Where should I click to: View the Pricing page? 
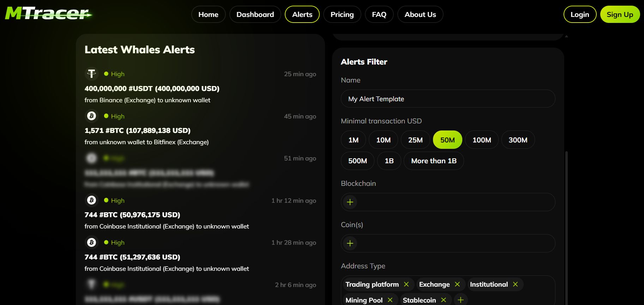pyautogui.click(x=342, y=14)
